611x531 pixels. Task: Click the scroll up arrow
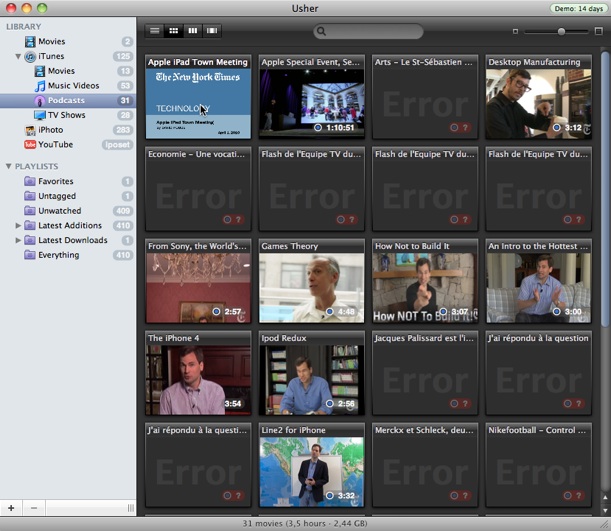pos(605,497)
